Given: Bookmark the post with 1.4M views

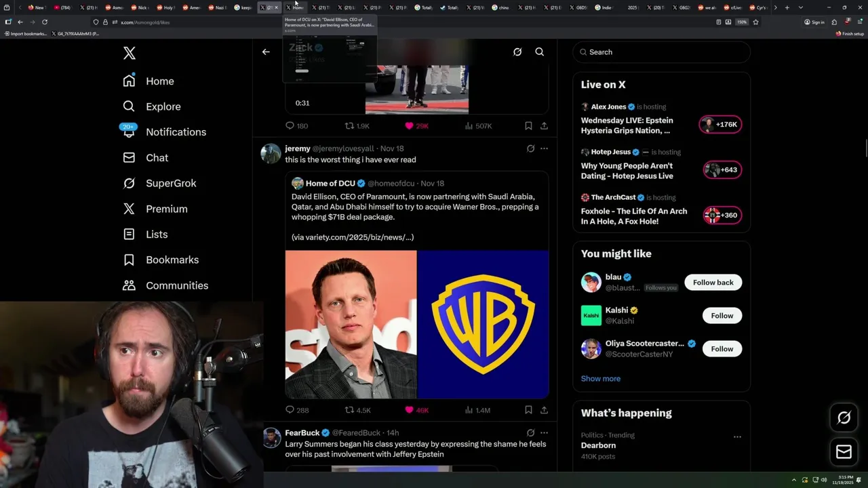Looking at the screenshot, I should tap(528, 410).
